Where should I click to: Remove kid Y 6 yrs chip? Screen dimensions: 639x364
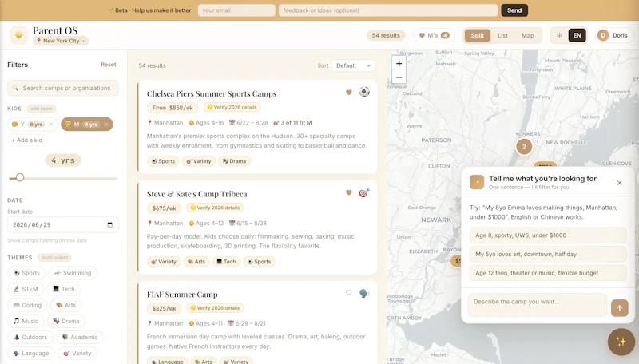[x=51, y=125]
